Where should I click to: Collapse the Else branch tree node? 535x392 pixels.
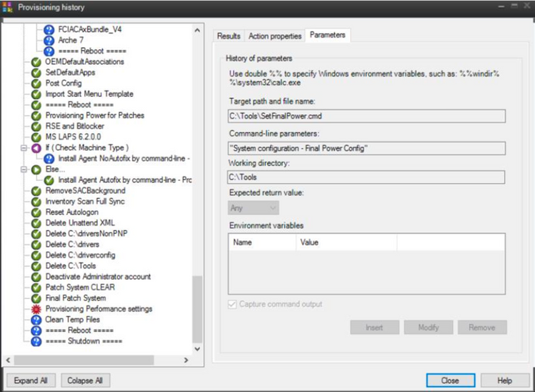click(24, 170)
